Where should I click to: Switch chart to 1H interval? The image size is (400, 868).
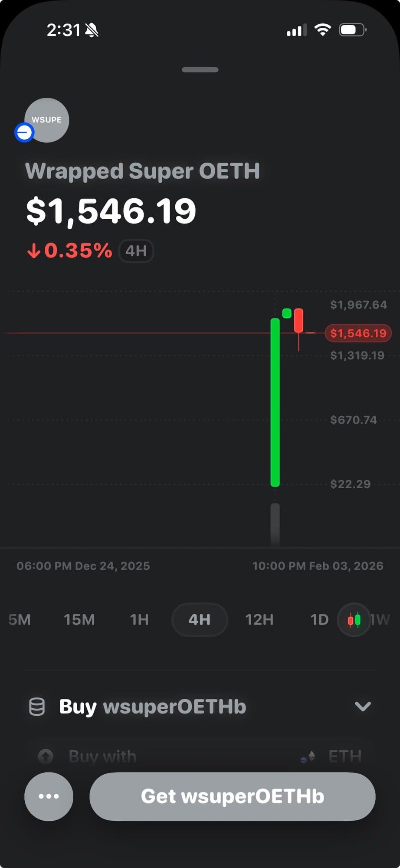(139, 619)
